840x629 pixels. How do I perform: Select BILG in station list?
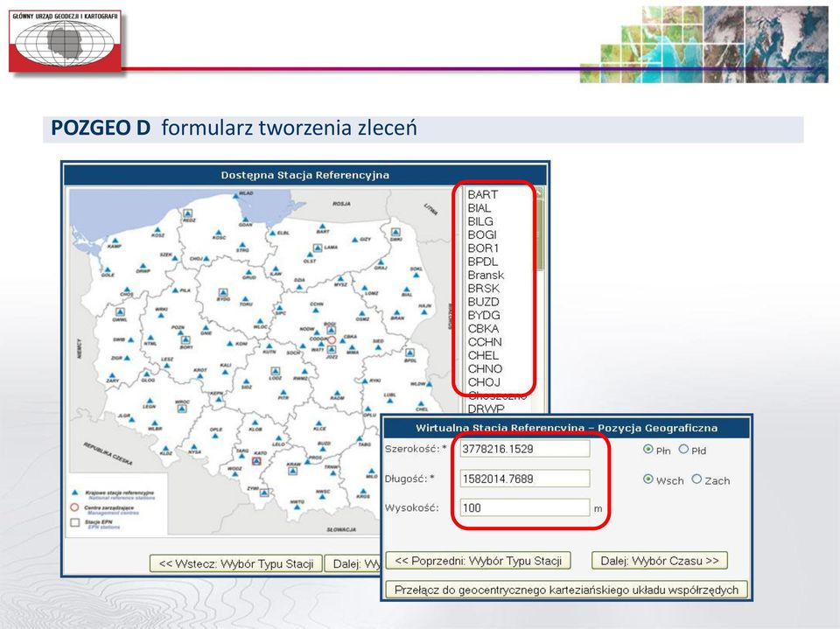pyautogui.click(x=480, y=221)
